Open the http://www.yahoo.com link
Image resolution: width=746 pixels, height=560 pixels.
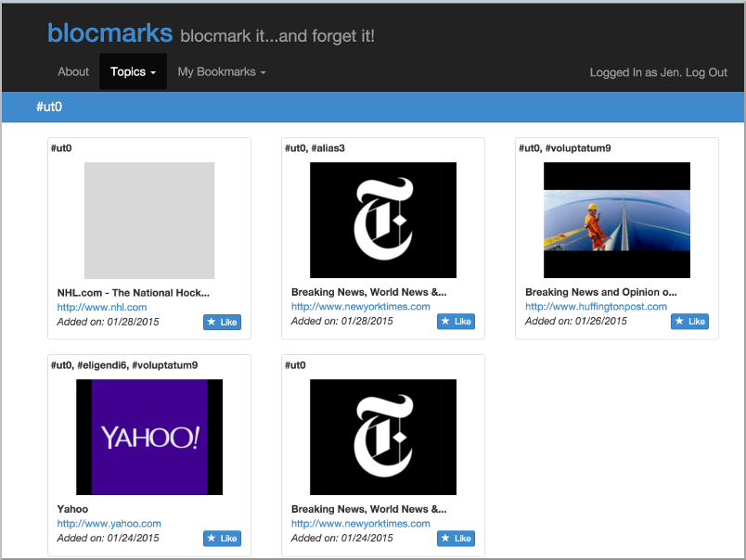coord(109,524)
